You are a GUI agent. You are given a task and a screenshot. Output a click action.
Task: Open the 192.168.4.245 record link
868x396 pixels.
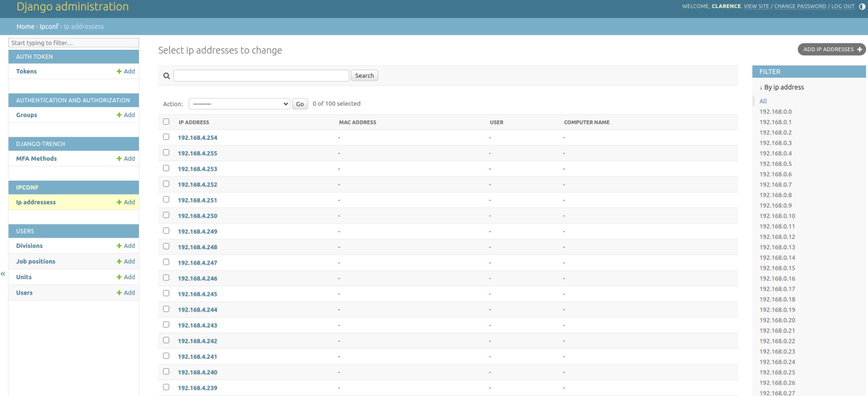point(198,294)
